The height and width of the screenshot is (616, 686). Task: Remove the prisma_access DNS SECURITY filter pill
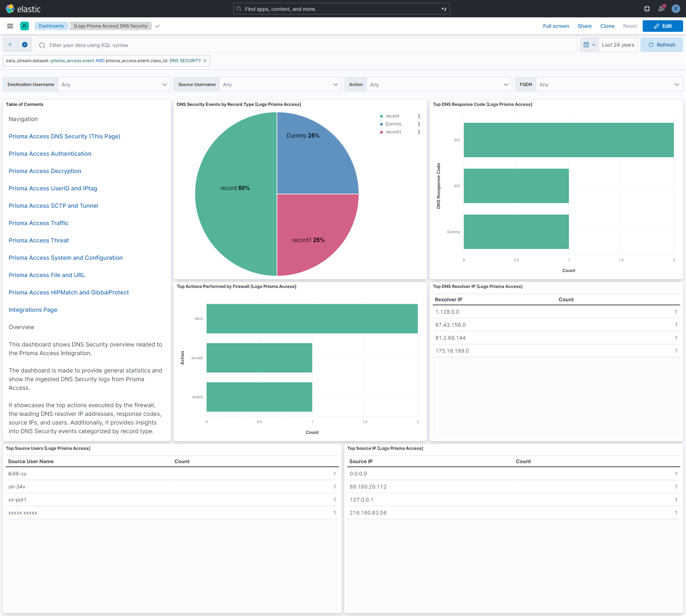coord(204,60)
